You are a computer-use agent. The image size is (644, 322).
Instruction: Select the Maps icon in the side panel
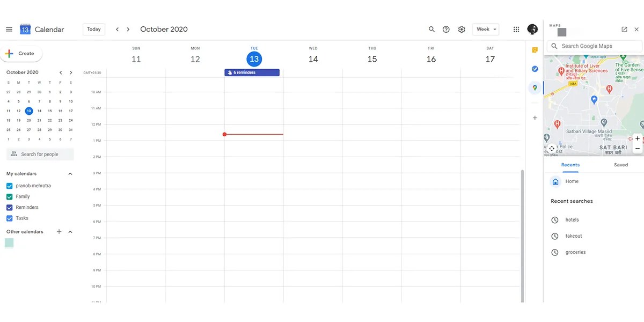tap(535, 87)
